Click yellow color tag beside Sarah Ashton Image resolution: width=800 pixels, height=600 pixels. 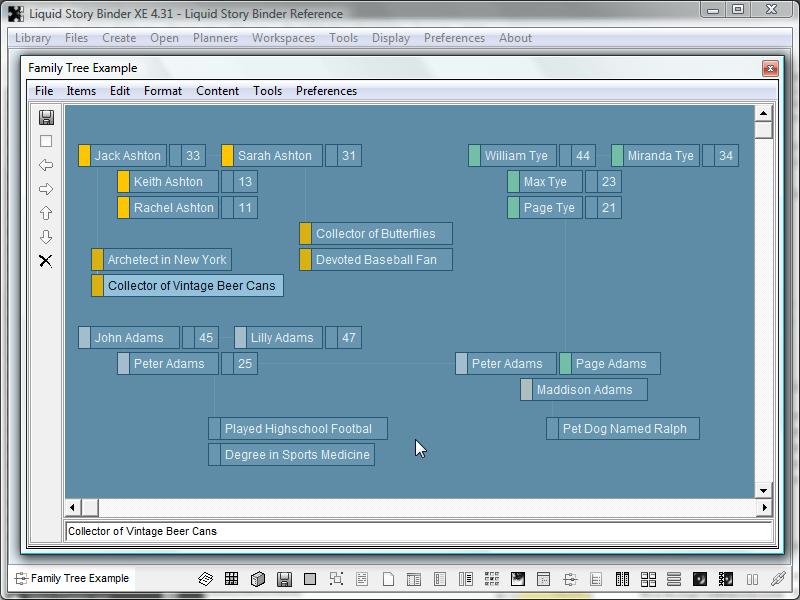click(228, 156)
